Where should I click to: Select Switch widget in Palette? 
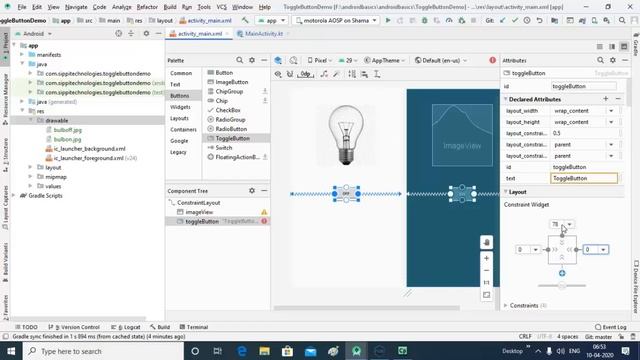point(224,148)
